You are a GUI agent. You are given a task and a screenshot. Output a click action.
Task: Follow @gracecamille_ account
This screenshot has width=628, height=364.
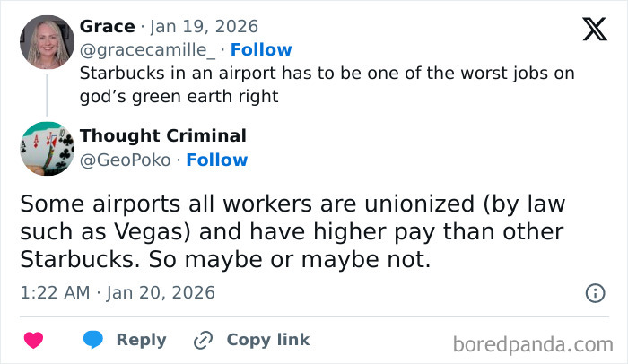click(261, 50)
